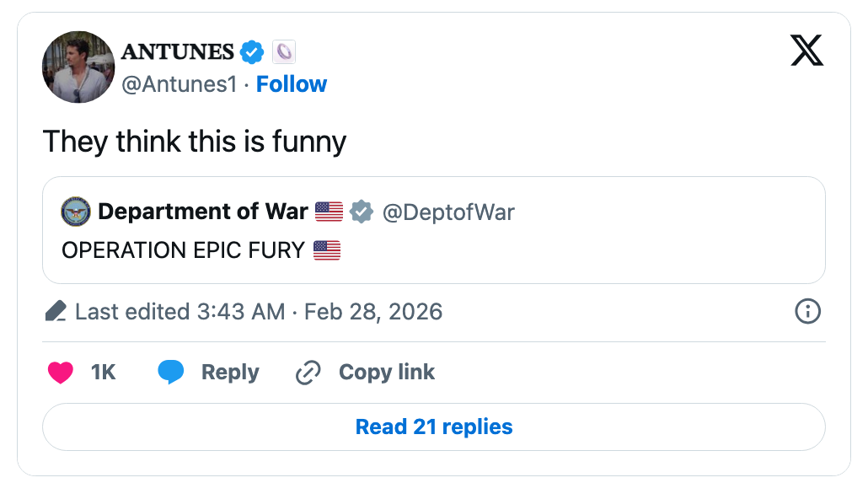Open the tweet info circle icon
Viewport: 868px width, 499px height.
click(x=807, y=312)
